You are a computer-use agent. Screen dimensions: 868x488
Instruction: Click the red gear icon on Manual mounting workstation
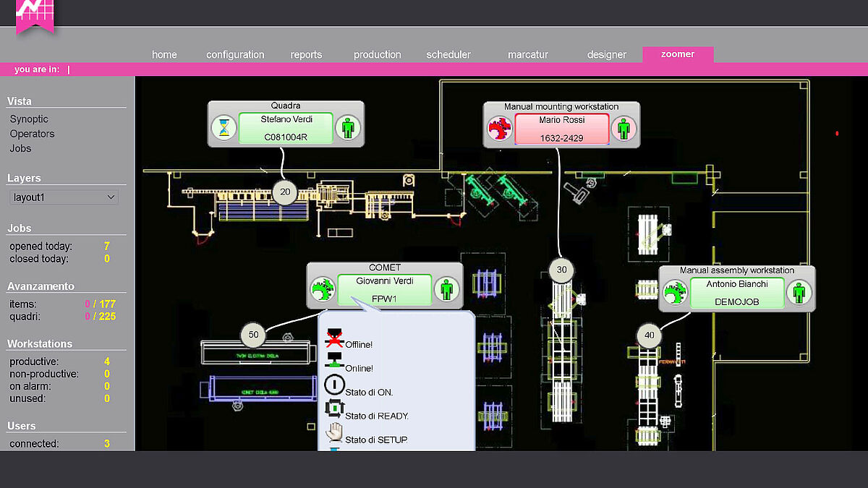coord(500,129)
